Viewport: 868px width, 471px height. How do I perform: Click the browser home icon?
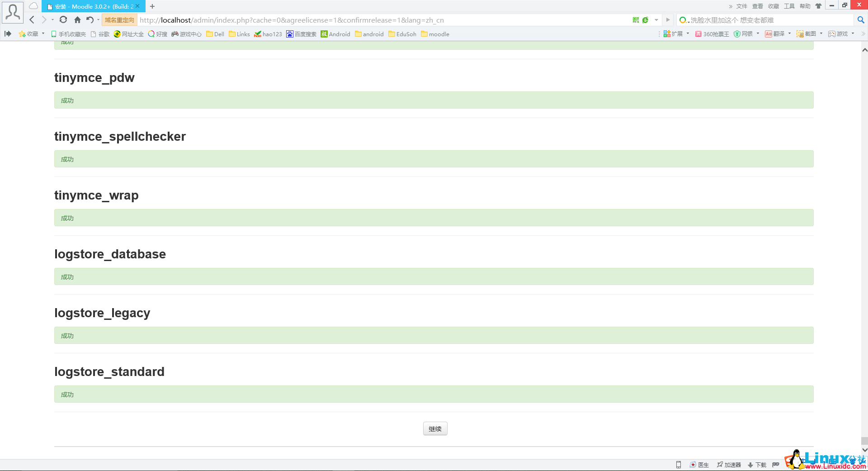[77, 20]
